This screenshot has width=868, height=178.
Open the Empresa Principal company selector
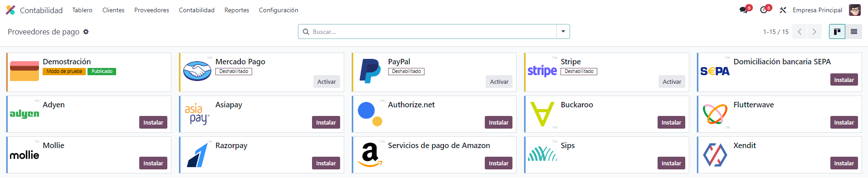(817, 10)
